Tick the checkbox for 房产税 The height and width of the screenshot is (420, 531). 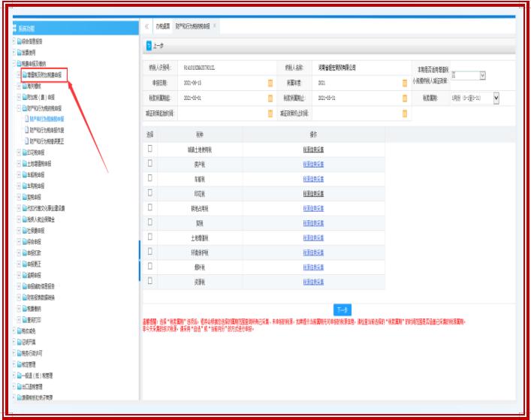pyautogui.click(x=150, y=163)
